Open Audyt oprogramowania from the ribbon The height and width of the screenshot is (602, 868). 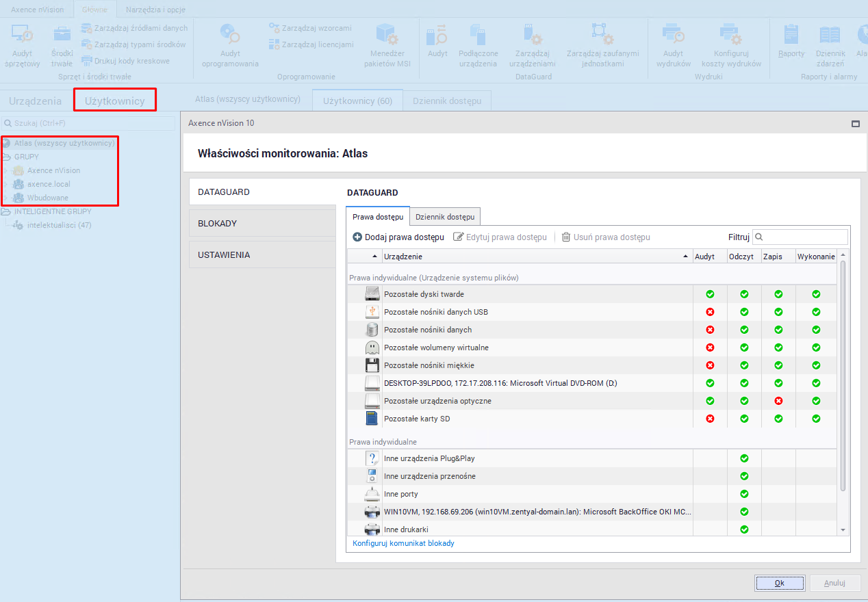(230, 34)
